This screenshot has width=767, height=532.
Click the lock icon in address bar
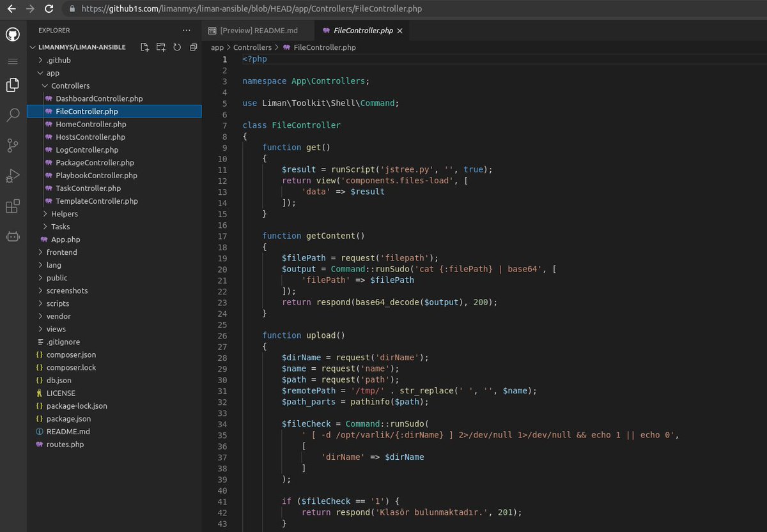click(x=72, y=10)
